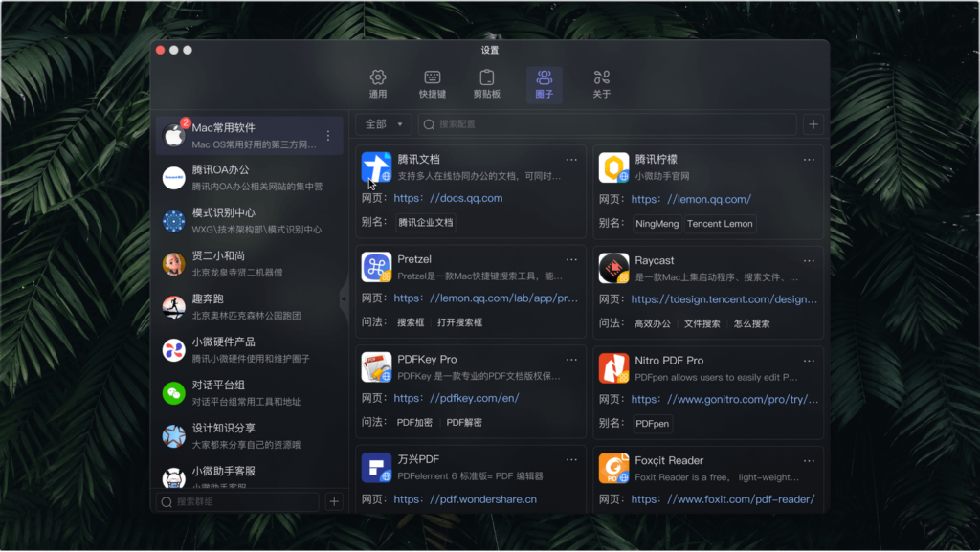Switch to the 快捷键 shortcuts tab
Image resolution: width=980 pixels, height=552 pixels.
click(433, 84)
